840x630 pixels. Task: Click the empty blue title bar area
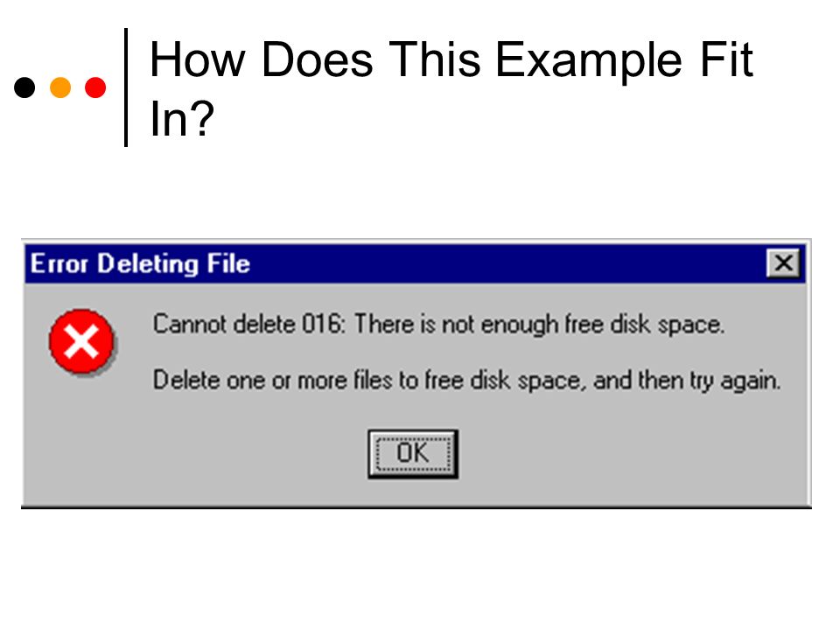pyautogui.click(x=507, y=263)
